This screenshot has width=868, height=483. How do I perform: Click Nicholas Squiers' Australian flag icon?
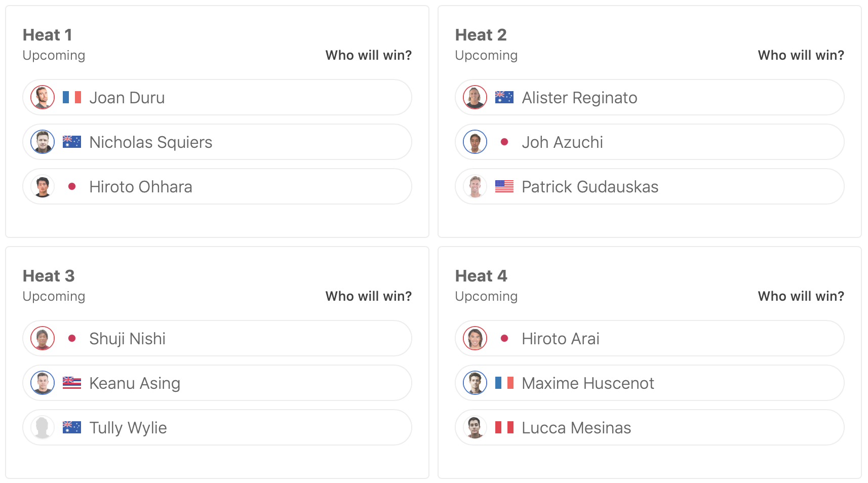point(72,142)
